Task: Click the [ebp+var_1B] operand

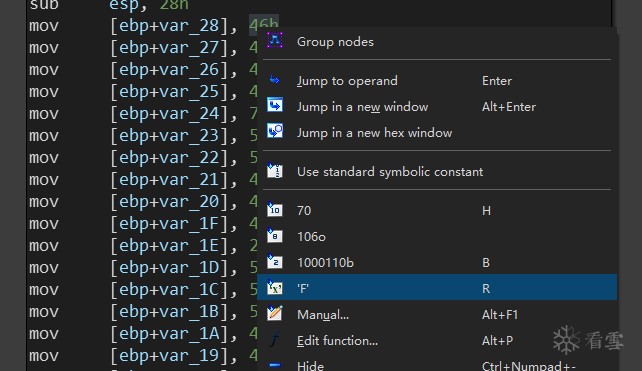Action: coord(168,312)
